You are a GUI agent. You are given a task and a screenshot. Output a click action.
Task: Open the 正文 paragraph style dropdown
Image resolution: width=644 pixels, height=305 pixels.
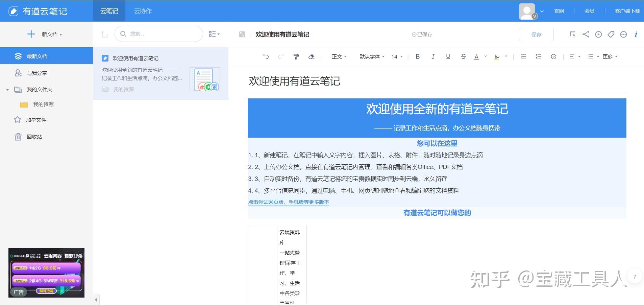coord(339,56)
